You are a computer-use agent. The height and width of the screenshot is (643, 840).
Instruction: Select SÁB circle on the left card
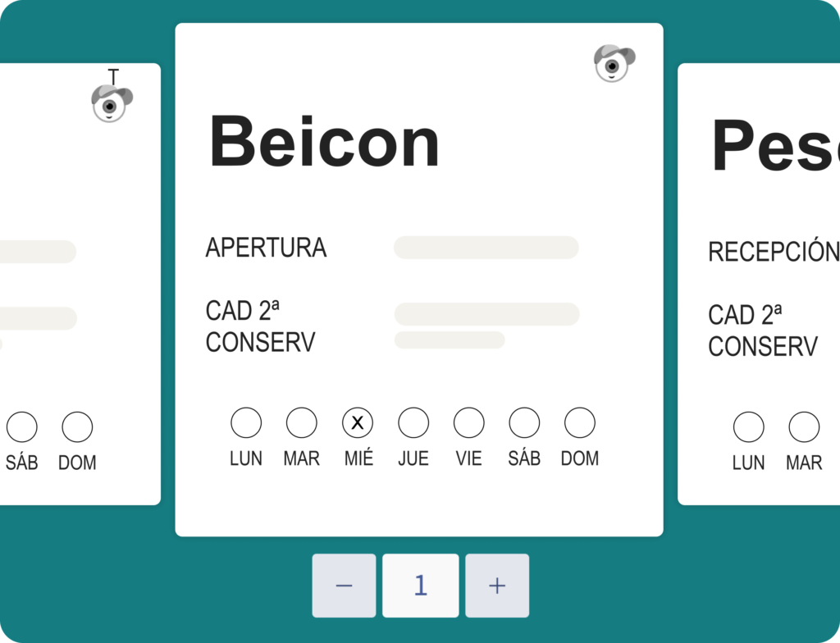pos(22,427)
